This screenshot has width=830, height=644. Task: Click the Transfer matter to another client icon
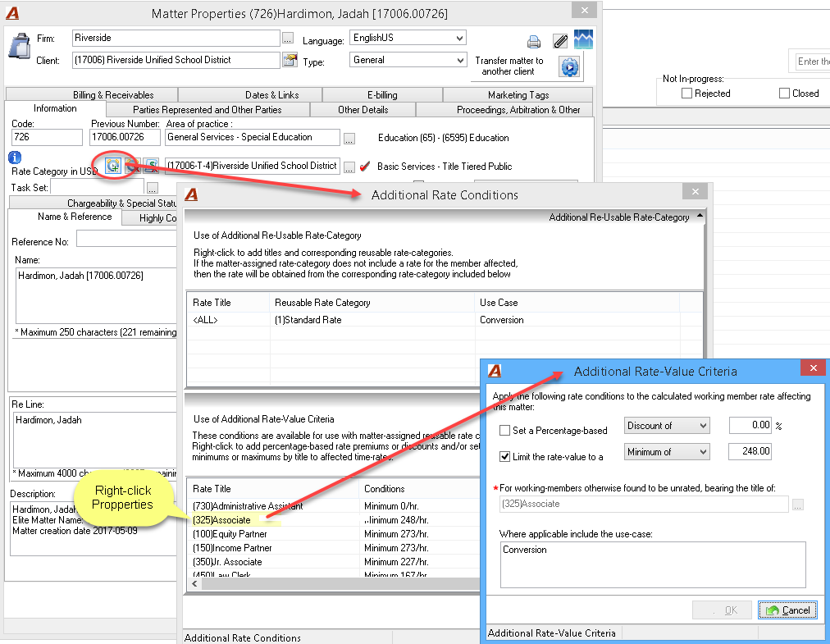569,66
